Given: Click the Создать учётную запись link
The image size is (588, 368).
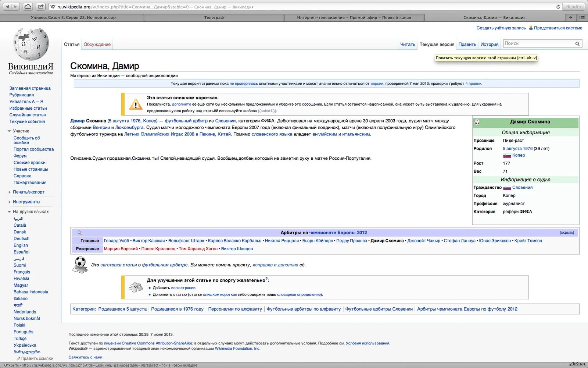Looking at the screenshot, I should point(501,28).
